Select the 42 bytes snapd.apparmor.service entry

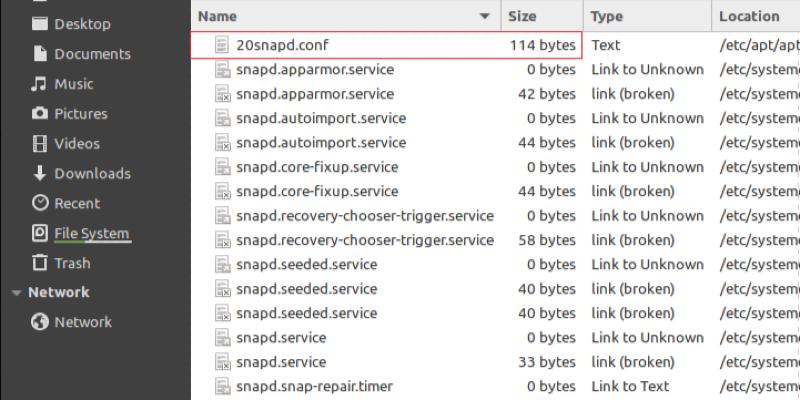[315, 94]
